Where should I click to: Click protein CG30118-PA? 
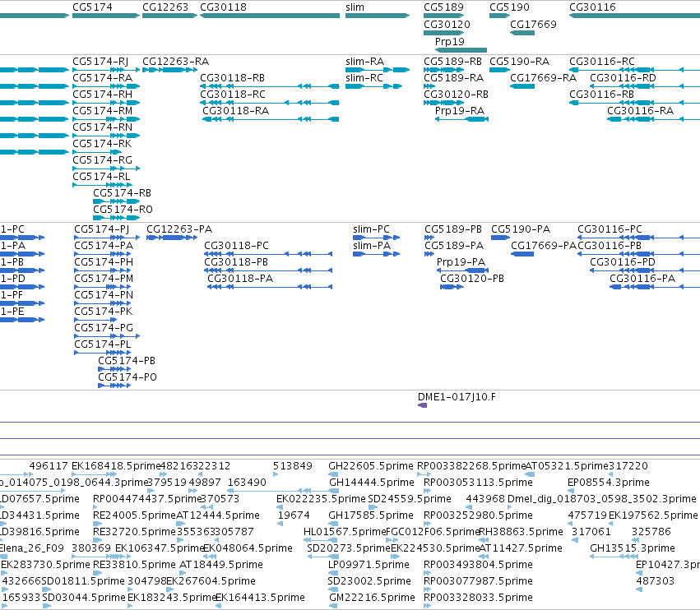[x=240, y=279]
